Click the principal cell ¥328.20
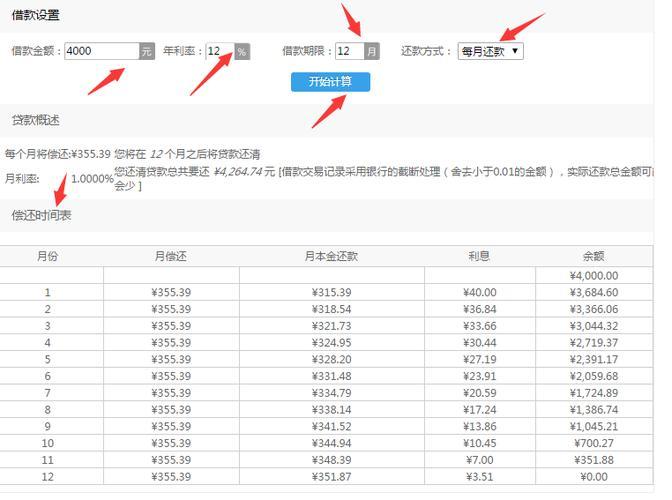 332,359
